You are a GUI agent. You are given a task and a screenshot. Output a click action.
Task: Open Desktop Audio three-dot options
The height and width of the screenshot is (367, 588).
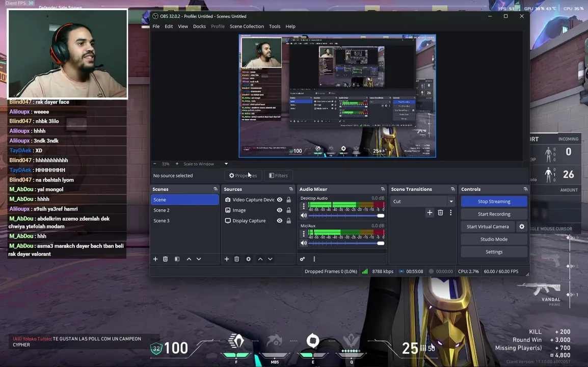tap(304, 206)
